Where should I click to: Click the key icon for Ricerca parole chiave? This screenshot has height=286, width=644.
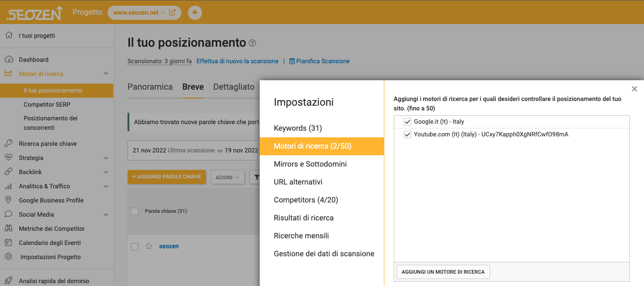pyautogui.click(x=8, y=143)
